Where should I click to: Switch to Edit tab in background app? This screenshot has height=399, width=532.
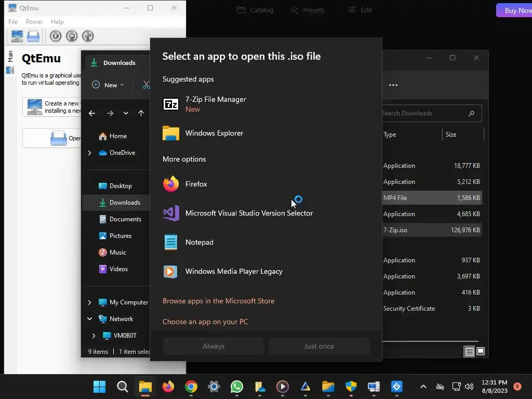pos(360,10)
